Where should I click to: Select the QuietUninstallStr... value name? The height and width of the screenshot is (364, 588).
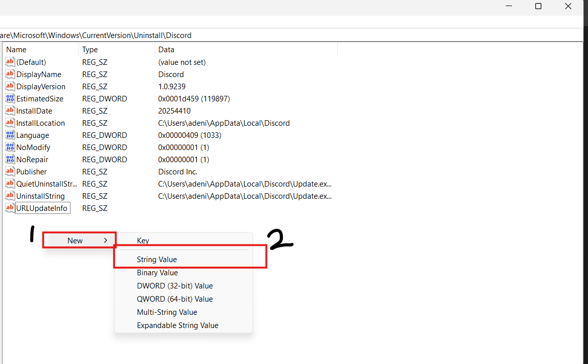tap(47, 184)
